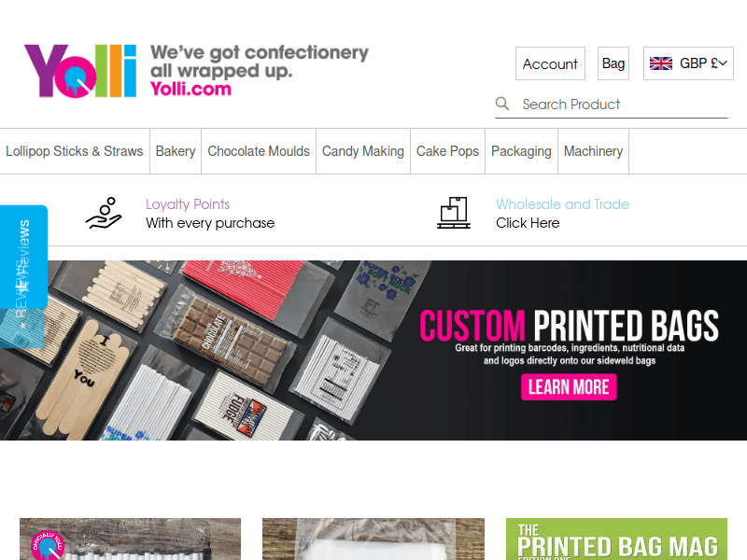This screenshot has height=560, width=747.
Task: Click the UK flag icon
Action: 661,63
